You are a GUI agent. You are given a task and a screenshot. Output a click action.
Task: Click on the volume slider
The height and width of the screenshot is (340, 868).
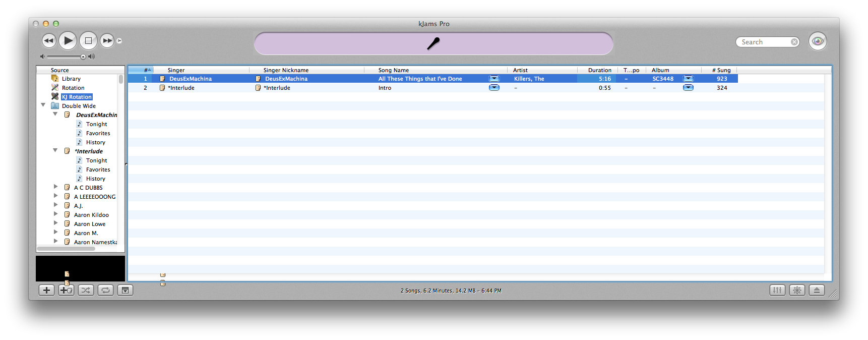pos(66,56)
